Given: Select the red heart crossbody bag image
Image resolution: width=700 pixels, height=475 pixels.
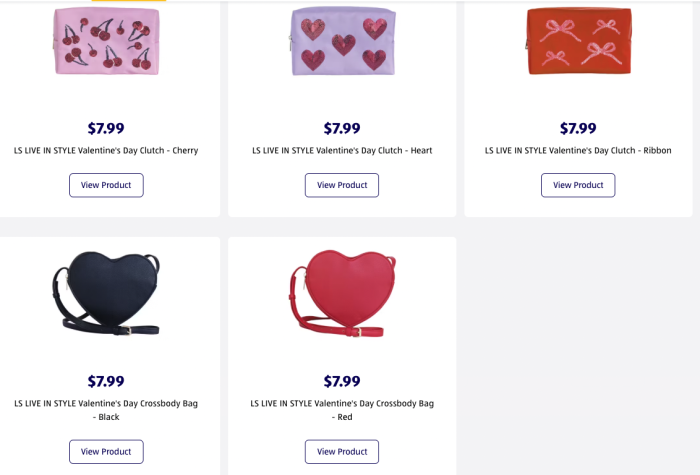Looking at the screenshot, I should 342,292.
